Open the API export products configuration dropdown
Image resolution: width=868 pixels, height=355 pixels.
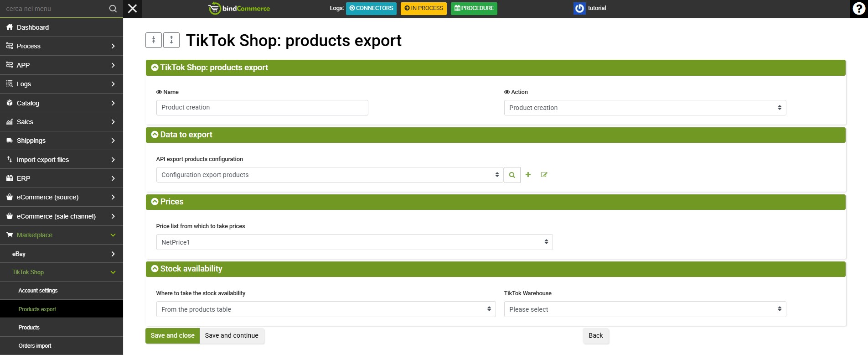pos(330,175)
